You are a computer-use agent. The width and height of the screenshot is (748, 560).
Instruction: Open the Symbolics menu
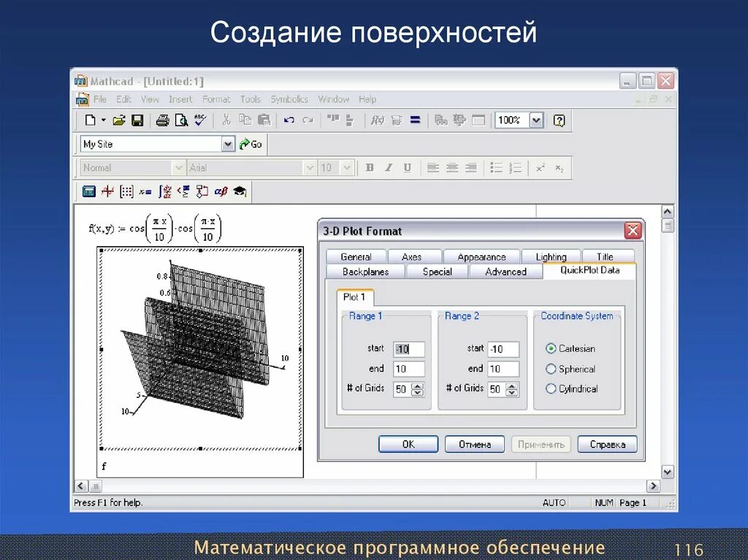(x=289, y=99)
